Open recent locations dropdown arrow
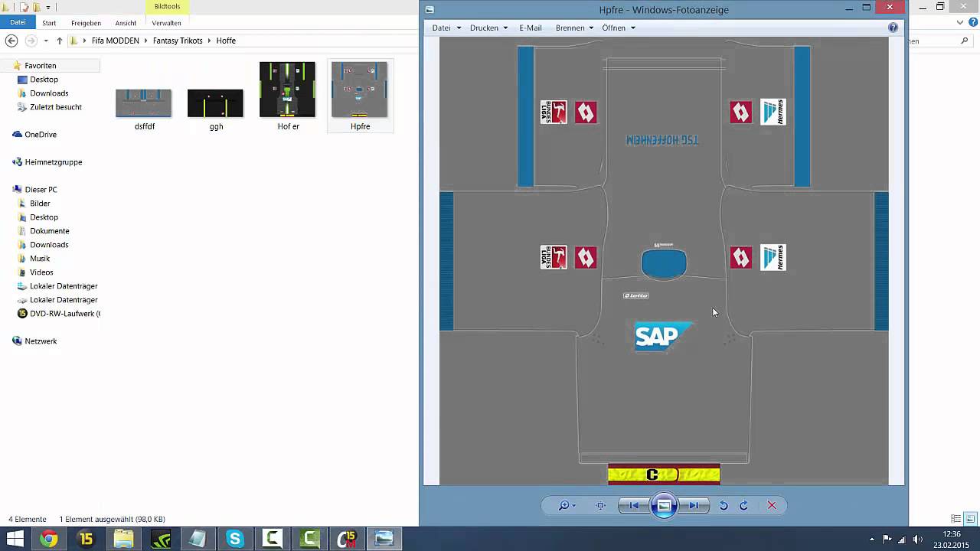980x551 pixels. click(x=46, y=41)
